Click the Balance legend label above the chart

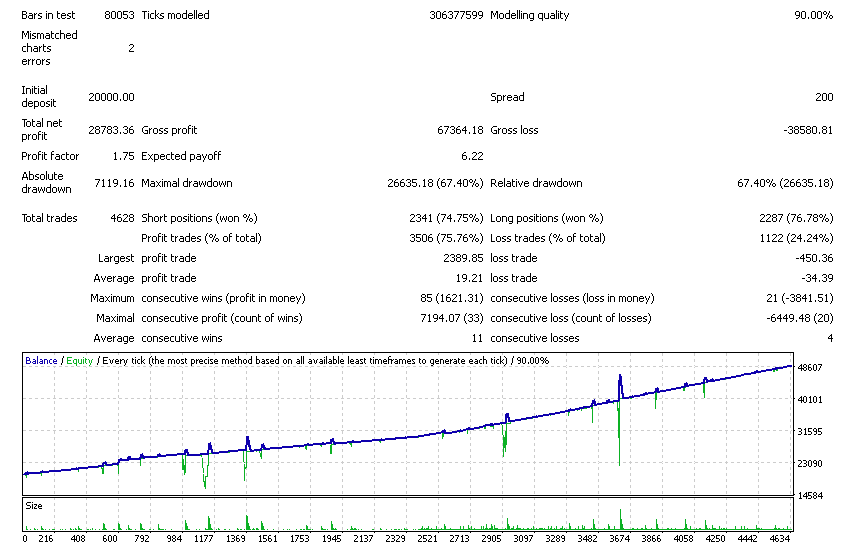41,360
